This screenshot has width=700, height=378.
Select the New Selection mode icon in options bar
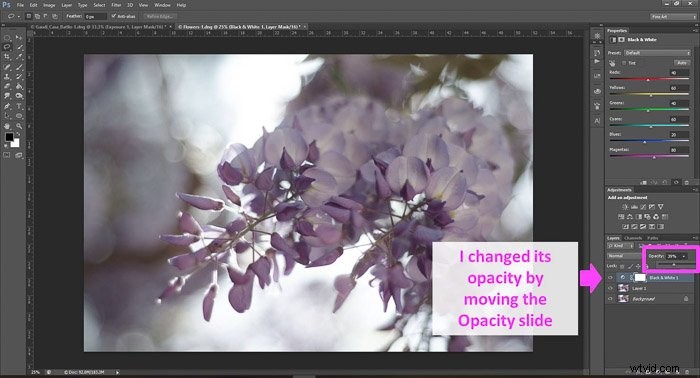pos(28,17)
